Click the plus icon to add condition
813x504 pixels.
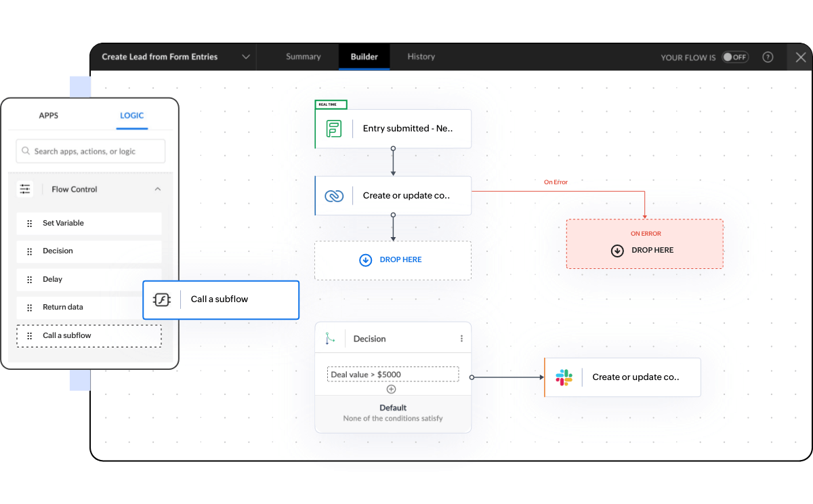tap(391, 389)
